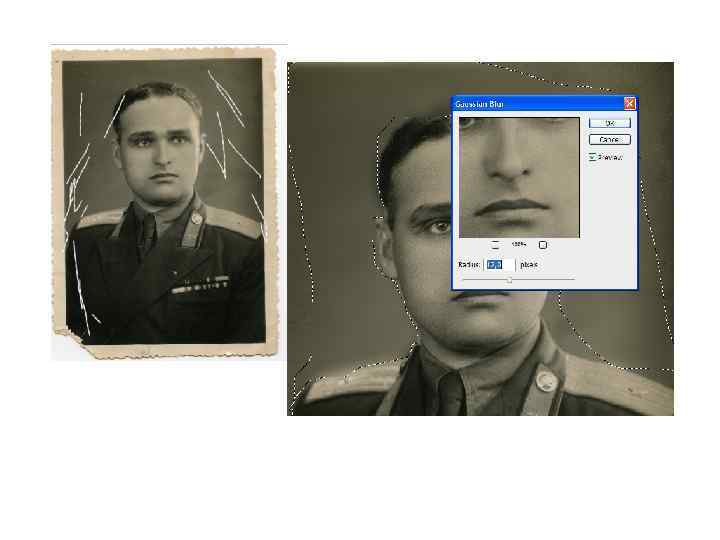
Task: Click the 'pixels' unit label
Action: (x=529, y=265)
